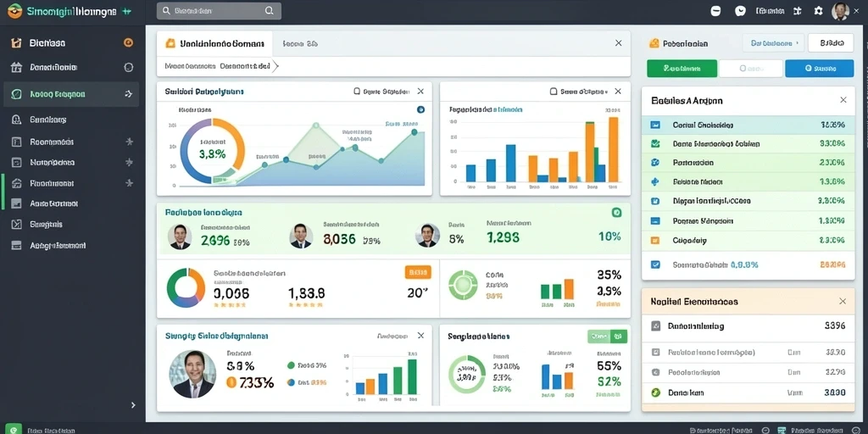868x434 pixels.
Task: Click the white minus-circle icon in top header
Action: click(x=715, y=10)
